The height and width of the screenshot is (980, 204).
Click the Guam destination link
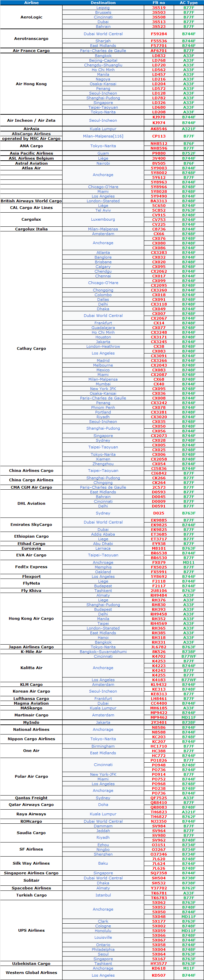[x=103, y=153]
